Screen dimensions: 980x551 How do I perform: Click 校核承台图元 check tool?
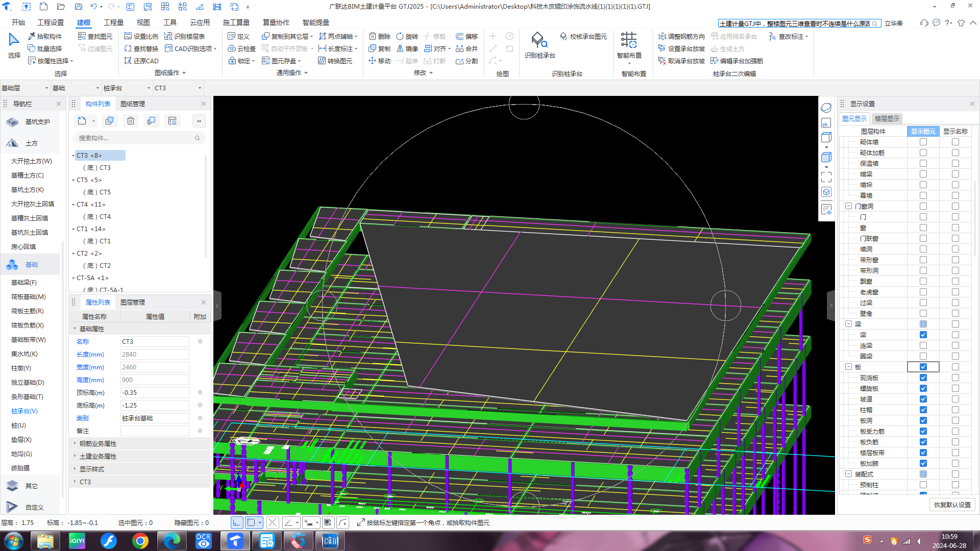583,36
